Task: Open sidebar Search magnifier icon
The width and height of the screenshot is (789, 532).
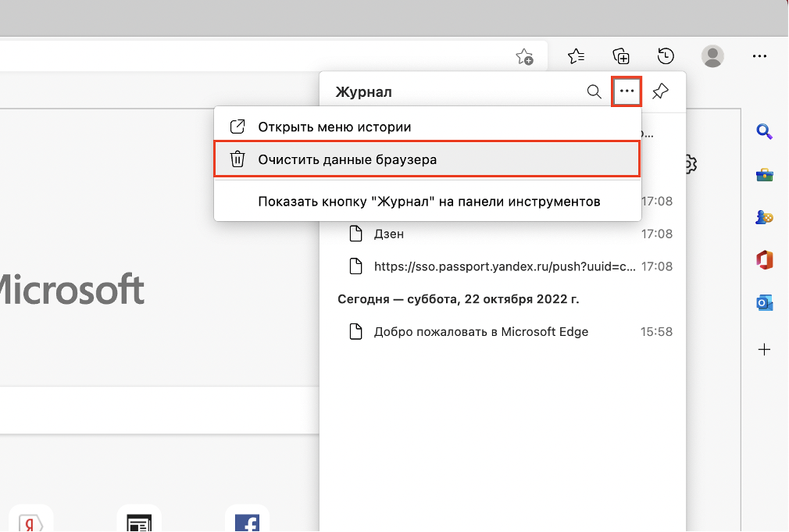Action: (764, 132)
